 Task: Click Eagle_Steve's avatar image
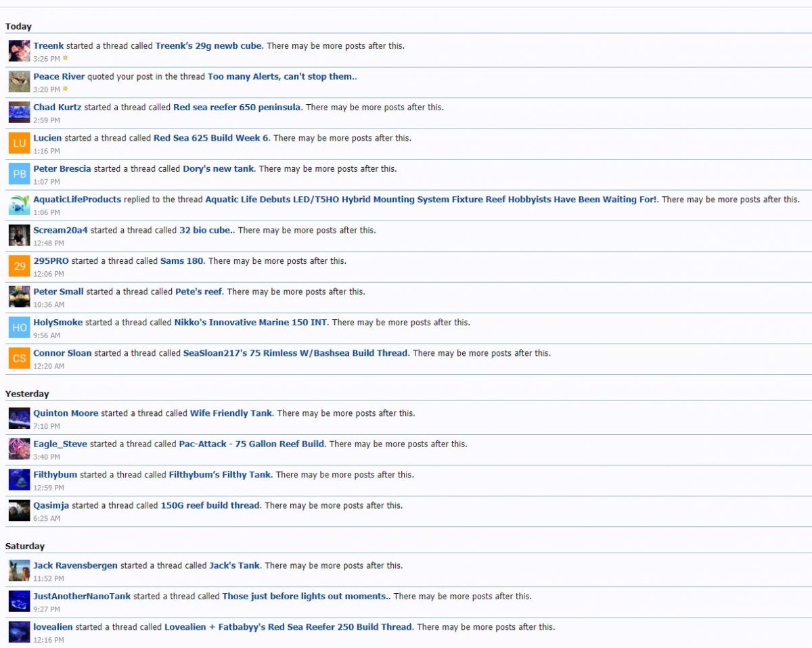pyautogui.click(x=20, y=449)
